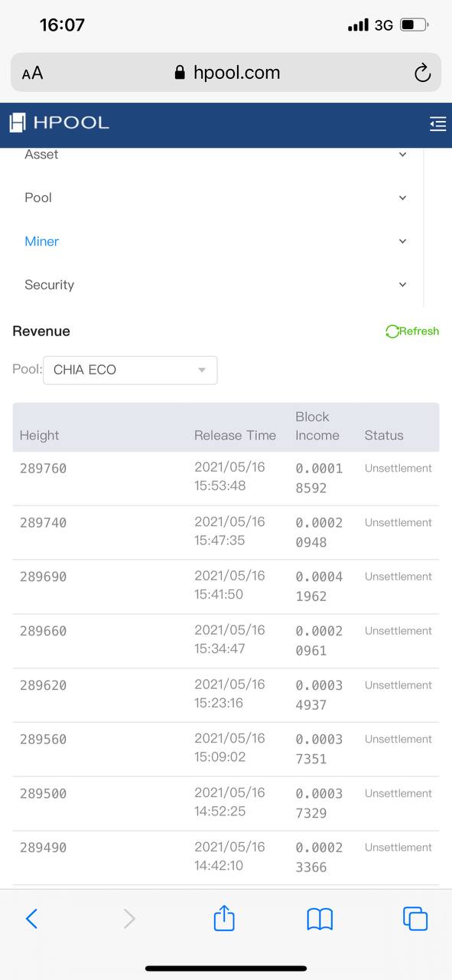Screen dimensions: 452x980
Task: Select the row with height 289760
Action: [226, 478]
